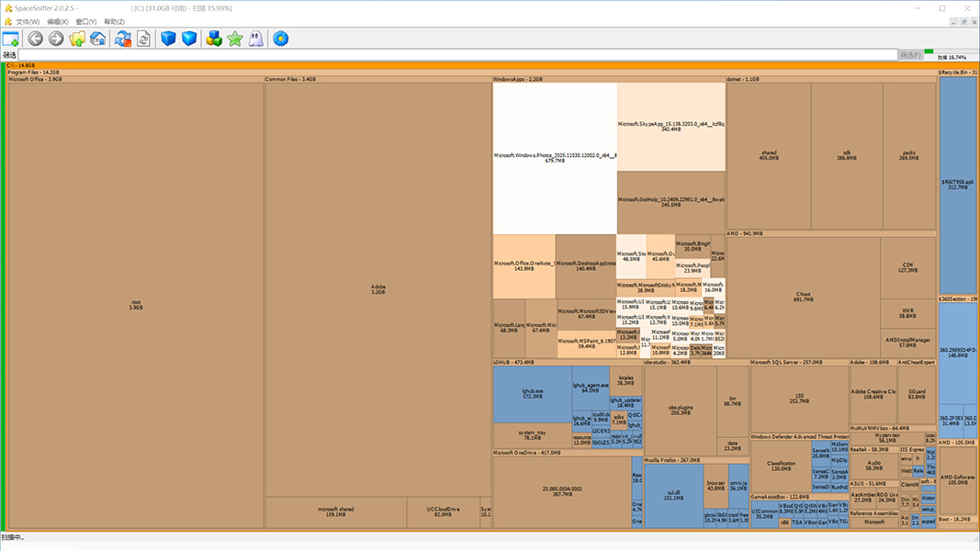Click the small document icon in the menu bar

click(x=8, y=22)
